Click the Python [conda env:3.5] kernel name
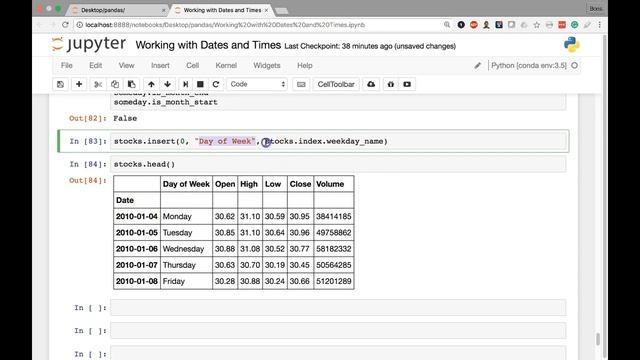Screen dimensions: 640x360 point(529,65)
